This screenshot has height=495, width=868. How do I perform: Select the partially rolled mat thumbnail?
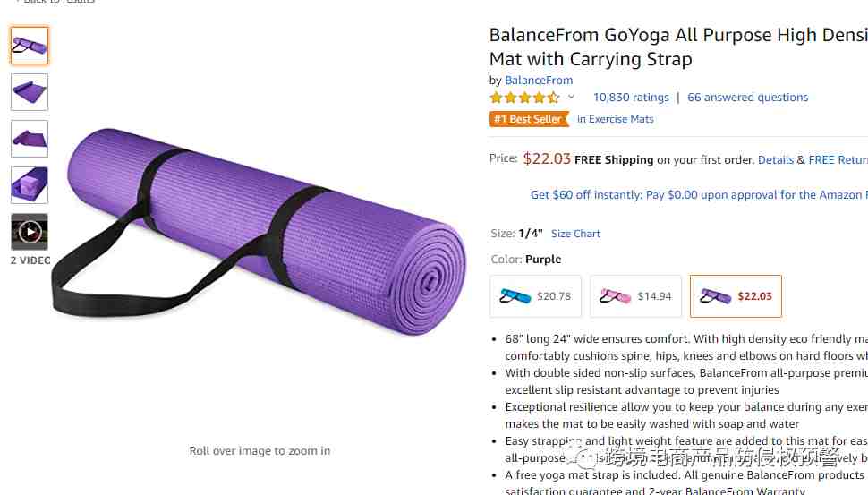(30, 139)
